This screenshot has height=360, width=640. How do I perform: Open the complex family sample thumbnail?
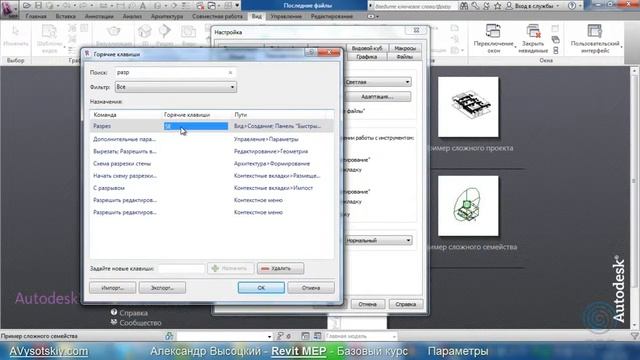[x=468, y=206]
